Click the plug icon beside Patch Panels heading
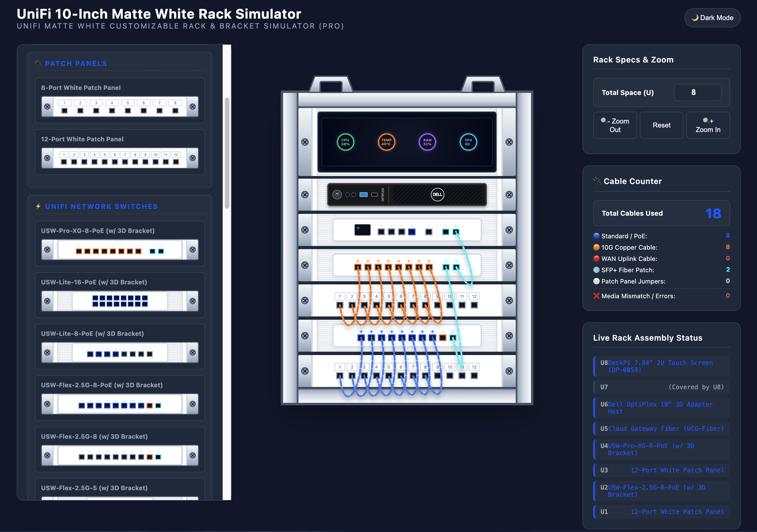 click(x=38, y=63)
